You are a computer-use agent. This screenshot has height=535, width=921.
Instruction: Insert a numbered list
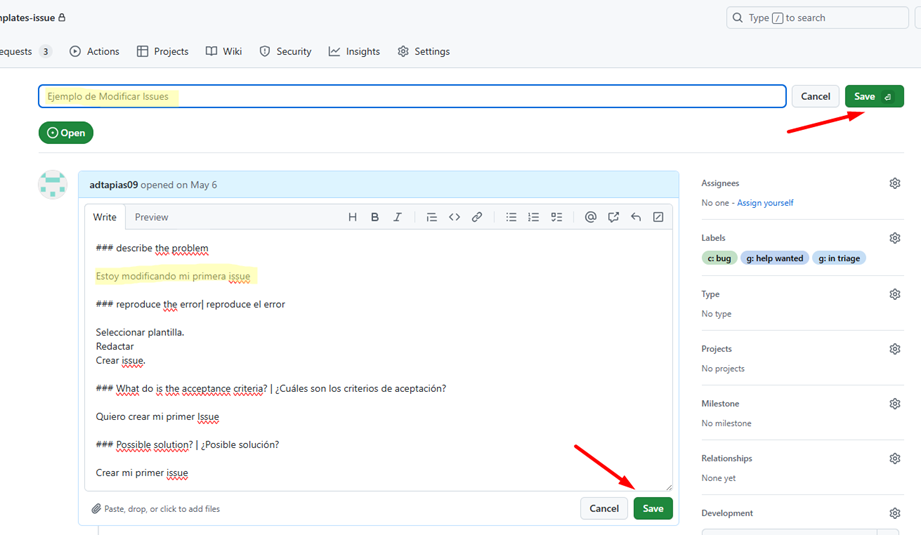pos(534,217)
